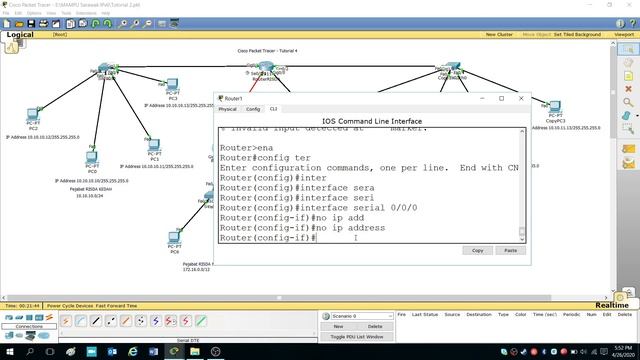Switch Router1 to Config tab
The height and width of the screenshot is (360, 640).
(x=253, y=109)
